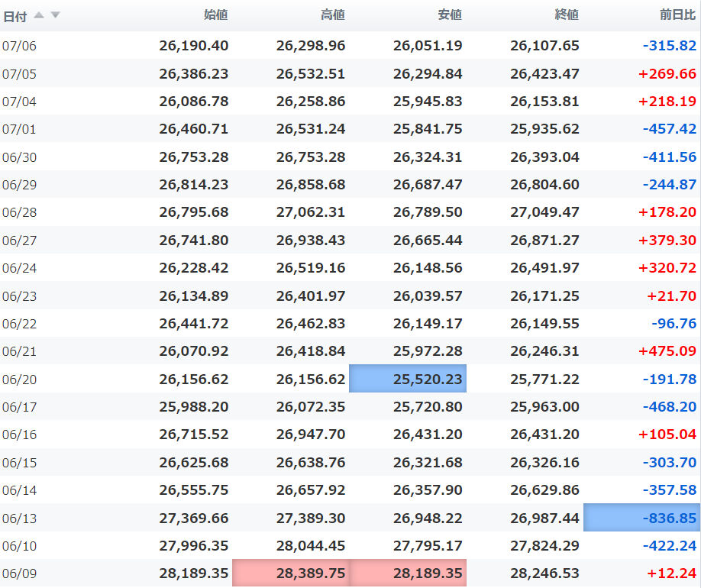Select opening value 26,228.42
Image resolution: width=701 pixels, height=588 pixels.
194,268
